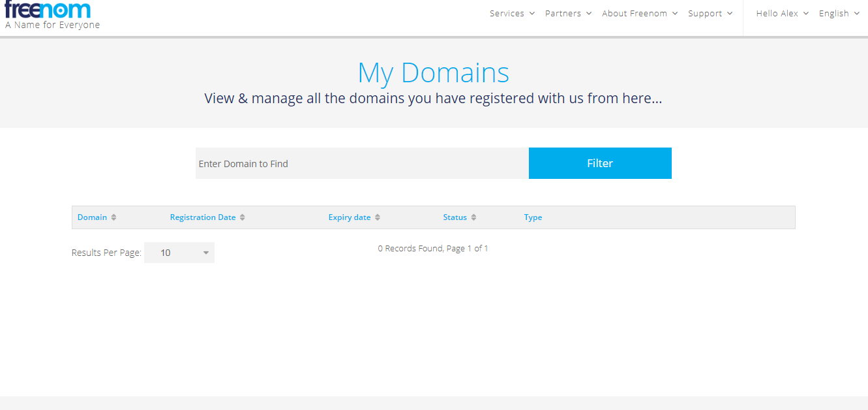Sort by Expiry date header
This screenshot has height=410, width=868.
[x=349, y=217]
